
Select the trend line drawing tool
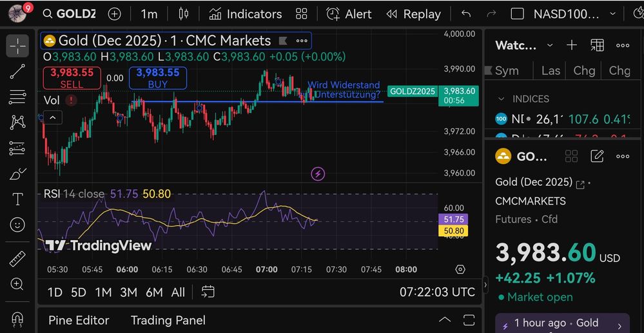(x=17, y=72)
